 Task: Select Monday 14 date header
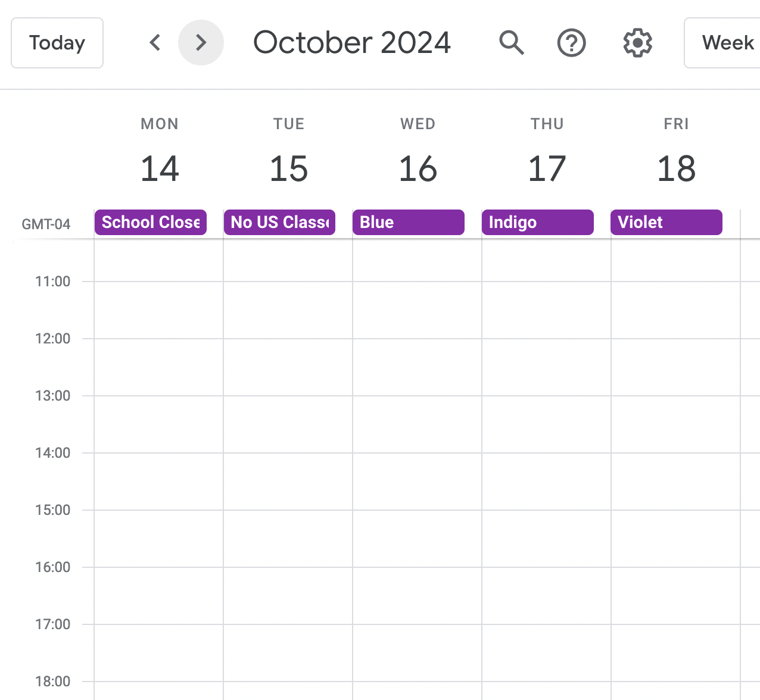pos(160,168)
